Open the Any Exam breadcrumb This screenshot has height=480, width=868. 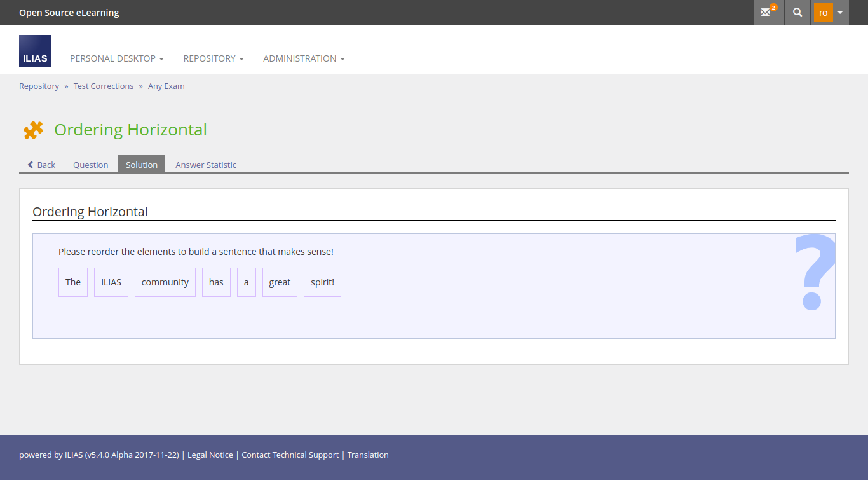[x=166, y=86]
